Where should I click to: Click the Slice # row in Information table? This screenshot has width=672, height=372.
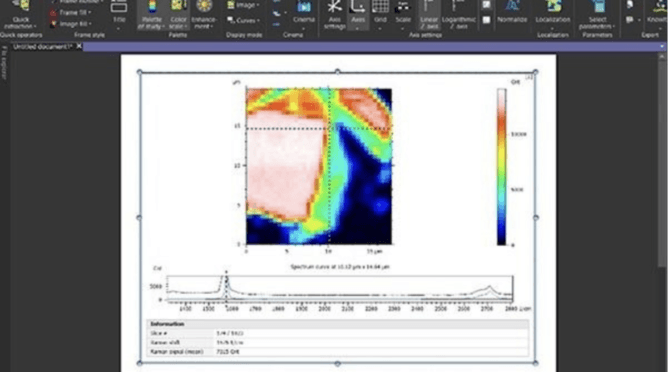pyautogui.click(x=338, y=333)
